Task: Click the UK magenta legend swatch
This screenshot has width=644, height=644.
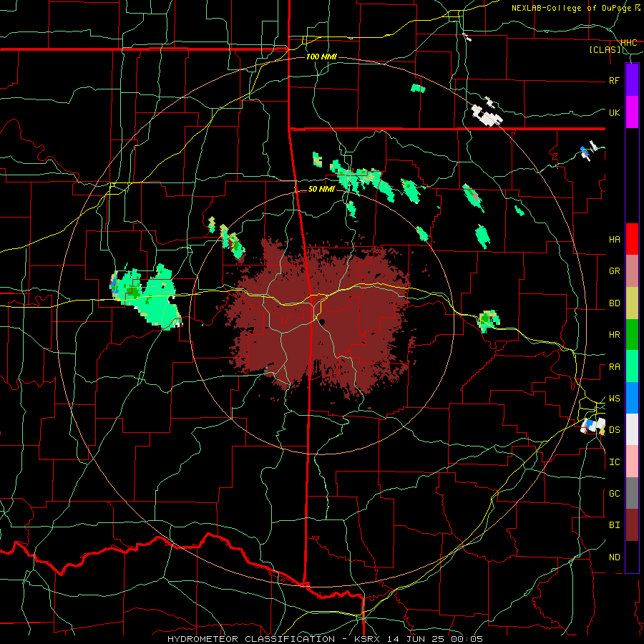Action: [x=632, y=112]
